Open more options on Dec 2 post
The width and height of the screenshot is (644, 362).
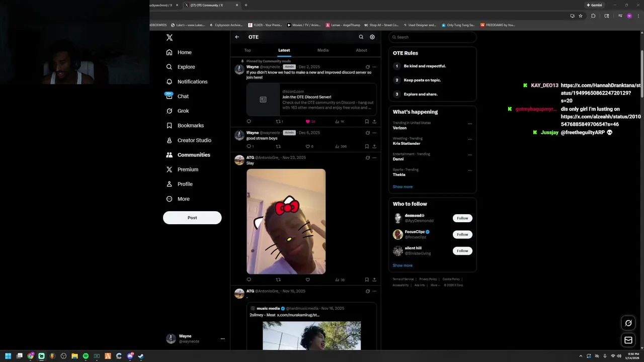[374, 67]
